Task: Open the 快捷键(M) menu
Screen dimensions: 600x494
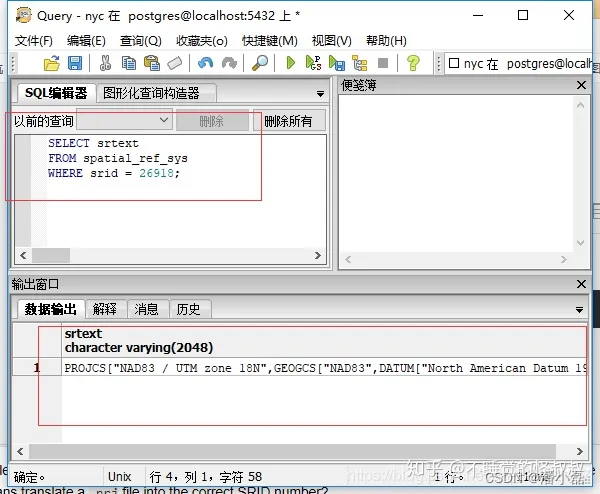Action: coord(269,41)
